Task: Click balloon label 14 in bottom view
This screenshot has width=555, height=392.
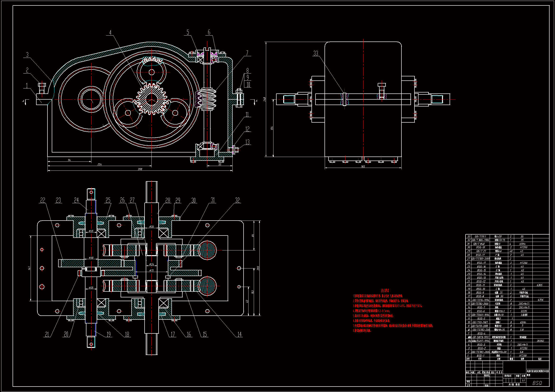Action: (x=239, y=334)
